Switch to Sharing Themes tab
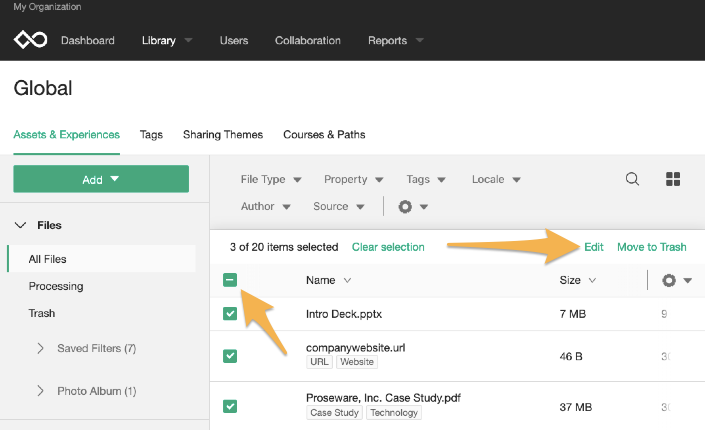Screen dimensions: 705x430 tap(223, 134)
